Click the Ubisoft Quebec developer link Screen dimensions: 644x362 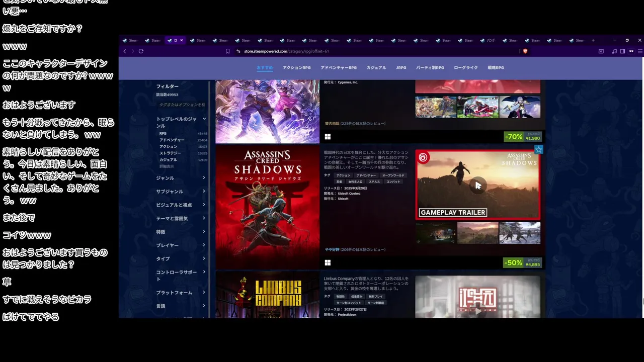pos(349,194)
